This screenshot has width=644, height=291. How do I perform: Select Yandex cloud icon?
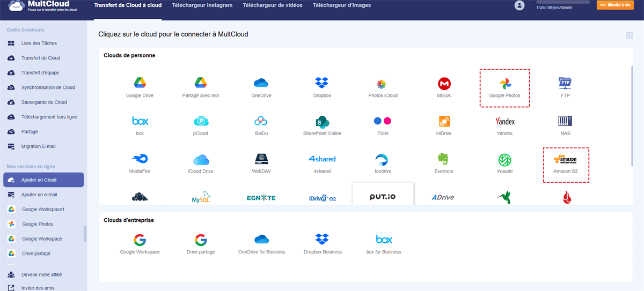tap(505, 125)
